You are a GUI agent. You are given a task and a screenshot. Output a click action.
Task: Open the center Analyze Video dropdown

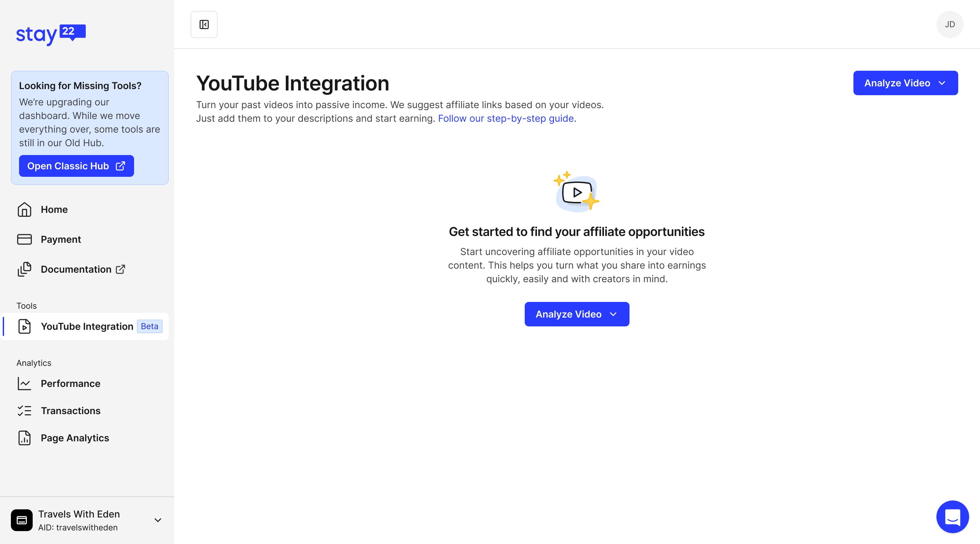pos(576,314)
